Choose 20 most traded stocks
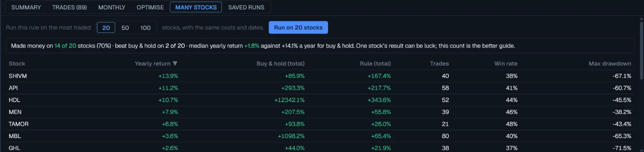 (106, 28)
